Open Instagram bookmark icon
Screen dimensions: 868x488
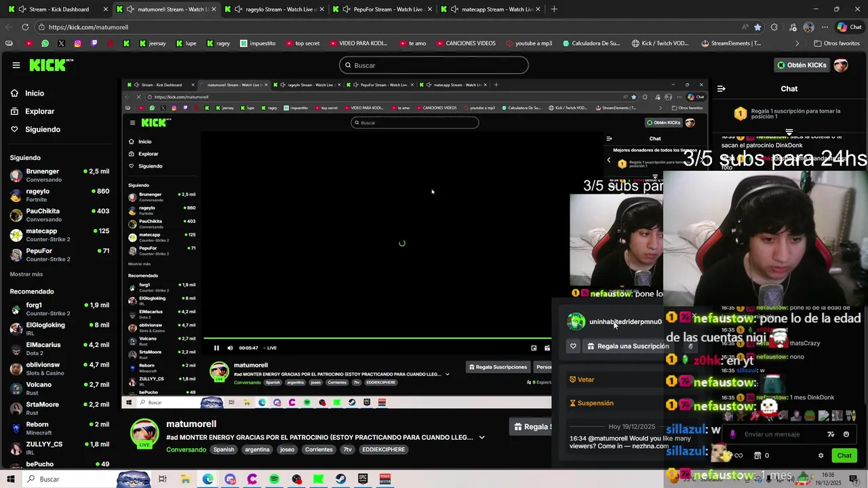(x=77, y=43)
